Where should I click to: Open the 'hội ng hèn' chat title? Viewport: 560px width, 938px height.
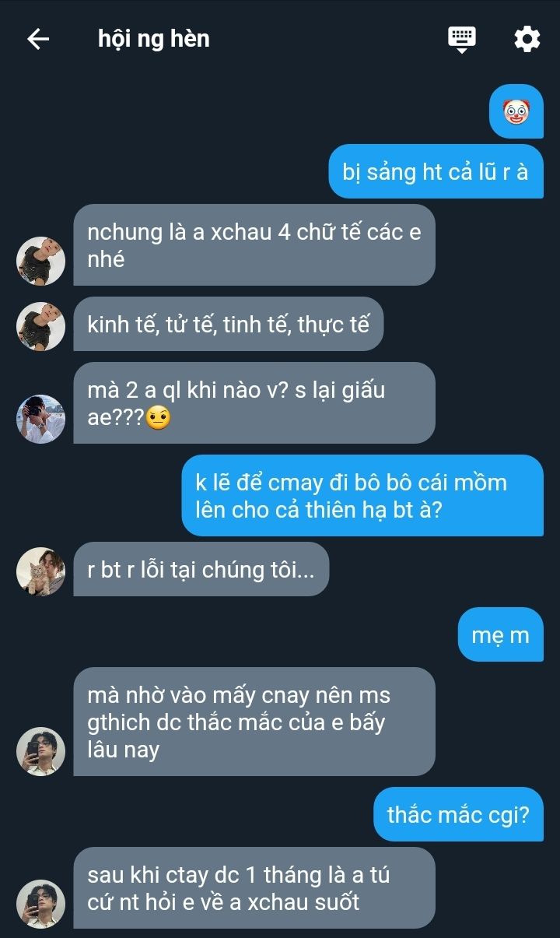154,39
